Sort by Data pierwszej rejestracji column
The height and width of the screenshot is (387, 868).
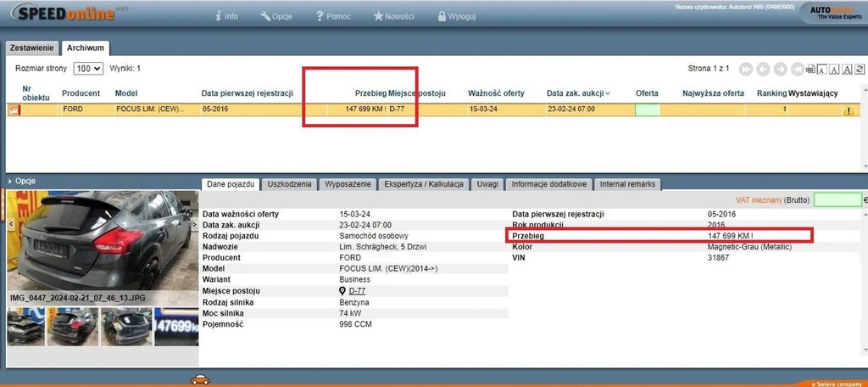pyautogui.click(x=247, y=93)
